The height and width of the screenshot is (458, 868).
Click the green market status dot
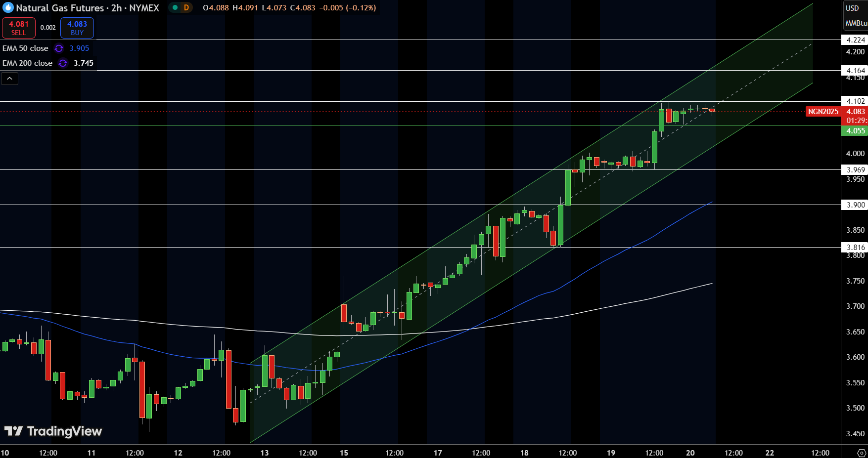pos(175,7)
